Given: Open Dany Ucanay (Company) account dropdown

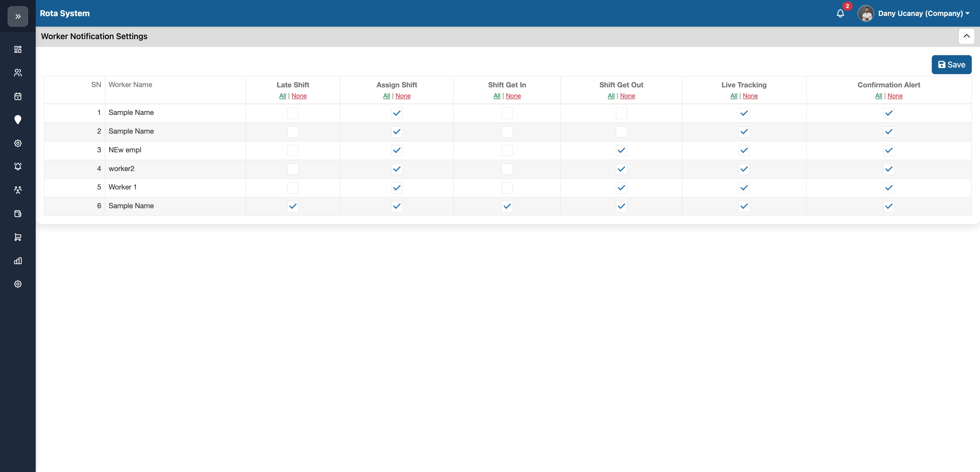Looking at the screenshot, I should point(924,13).
